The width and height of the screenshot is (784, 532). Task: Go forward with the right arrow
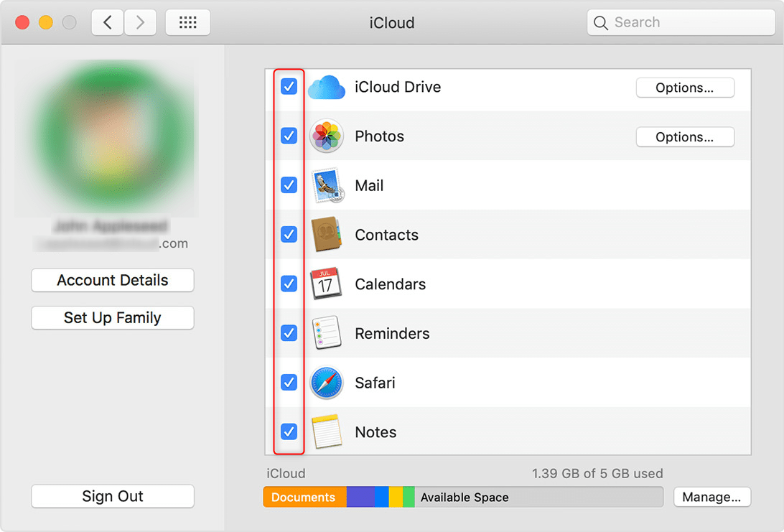(140, 22)
